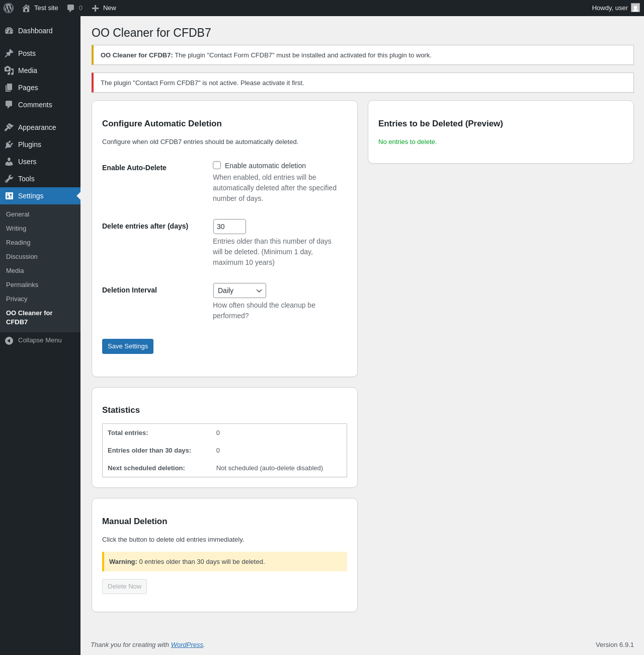Click the Delete entries after days field
Viewport: 644px width, 655px height.
(x=229, y=227)
